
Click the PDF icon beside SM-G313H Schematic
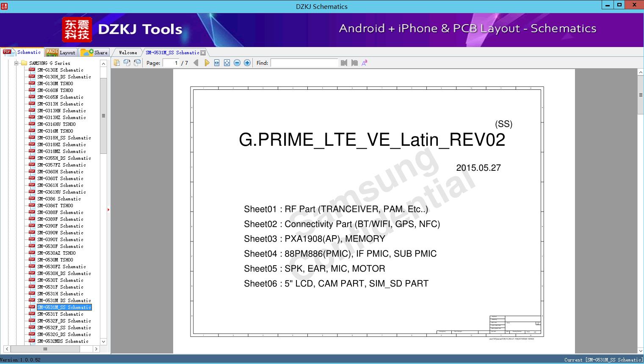[x=32, y=104]
